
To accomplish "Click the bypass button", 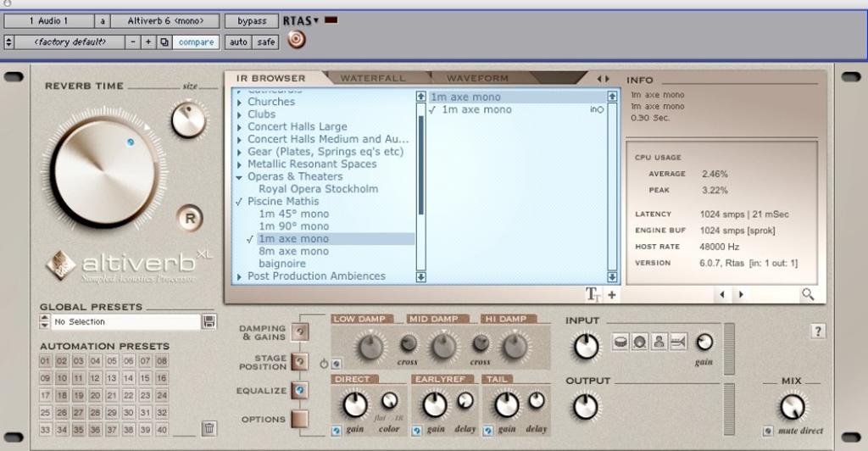I will pyautogui.click(x=252, y=21).
